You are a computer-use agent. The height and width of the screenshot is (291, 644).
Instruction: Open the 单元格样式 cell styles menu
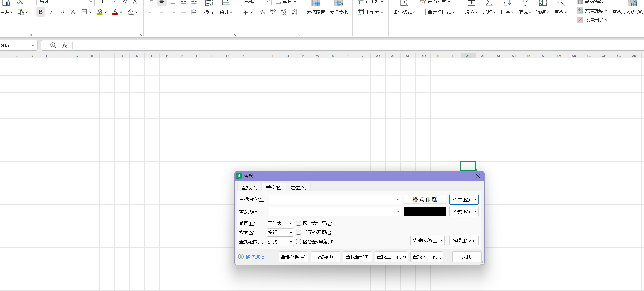pos(438,12)
